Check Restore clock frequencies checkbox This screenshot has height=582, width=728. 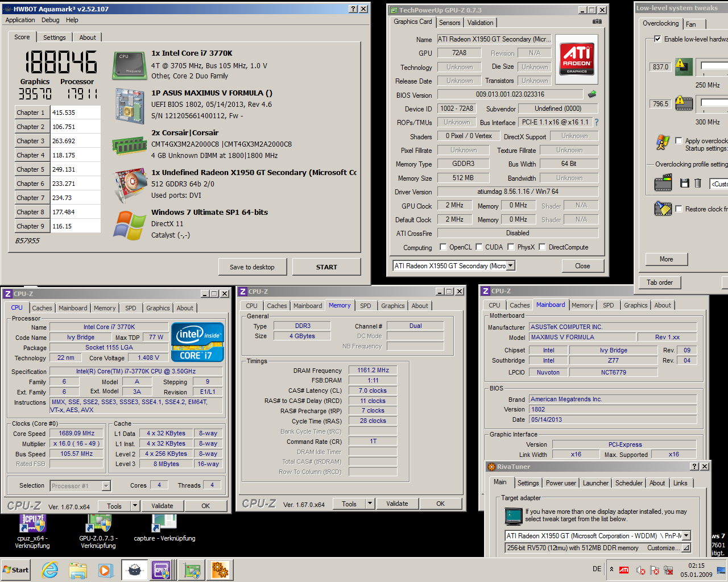679,209
